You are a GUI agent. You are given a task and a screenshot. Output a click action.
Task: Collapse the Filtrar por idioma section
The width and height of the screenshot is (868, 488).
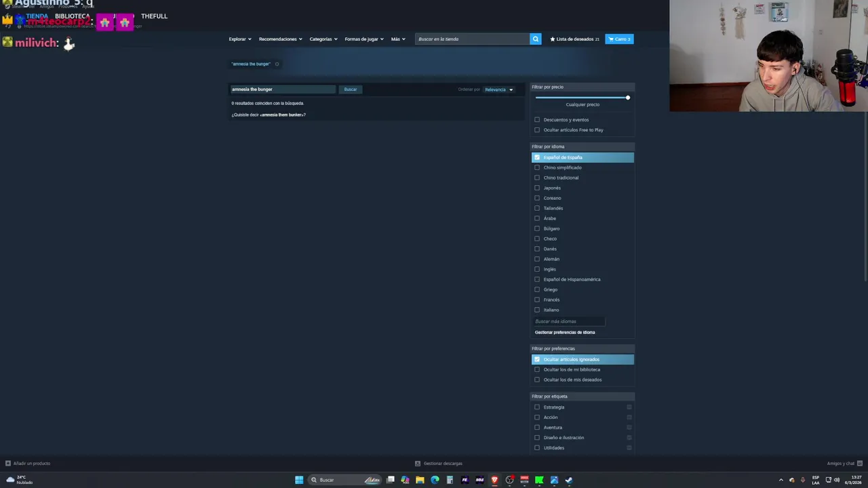(x=583, y=146)
